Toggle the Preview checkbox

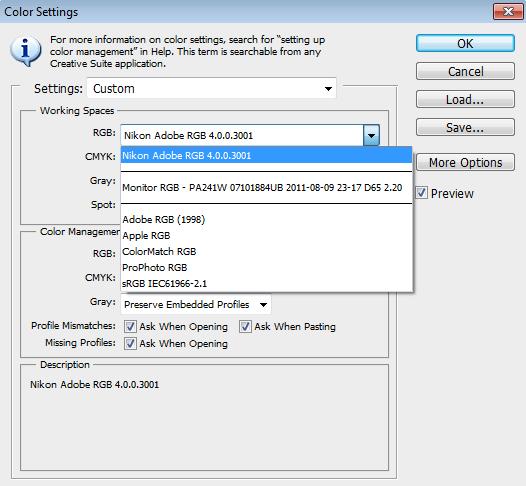tap(422, 193)
